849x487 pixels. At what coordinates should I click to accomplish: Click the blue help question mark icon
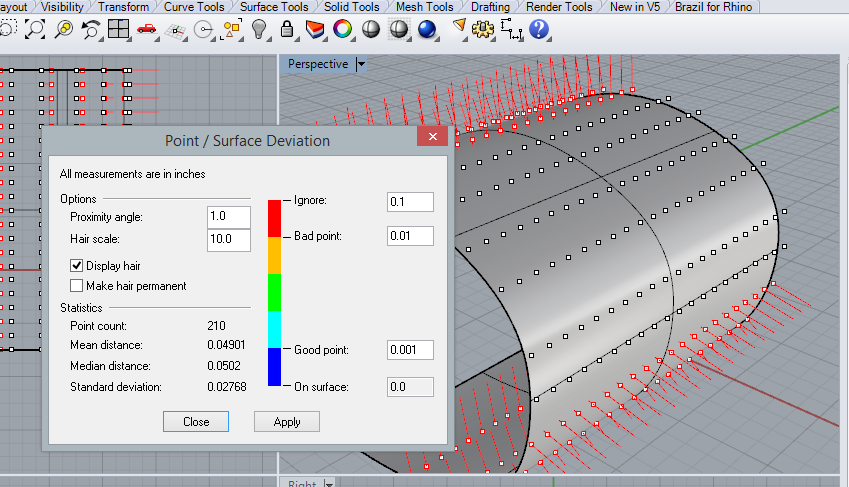[540, 29]
